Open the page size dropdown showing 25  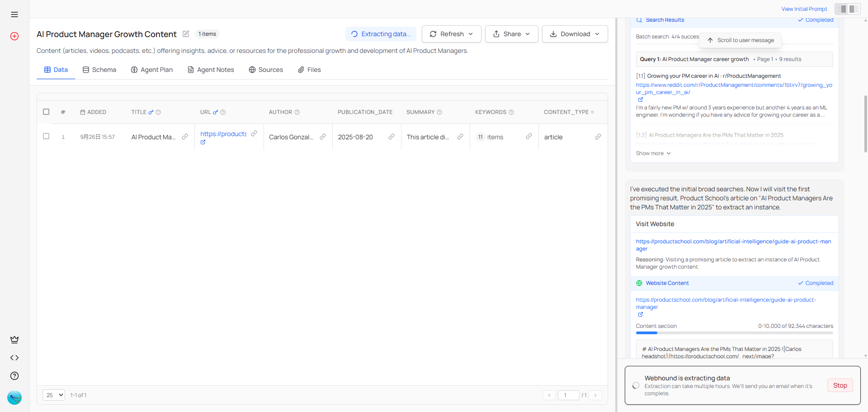click(x=53, y=395)
